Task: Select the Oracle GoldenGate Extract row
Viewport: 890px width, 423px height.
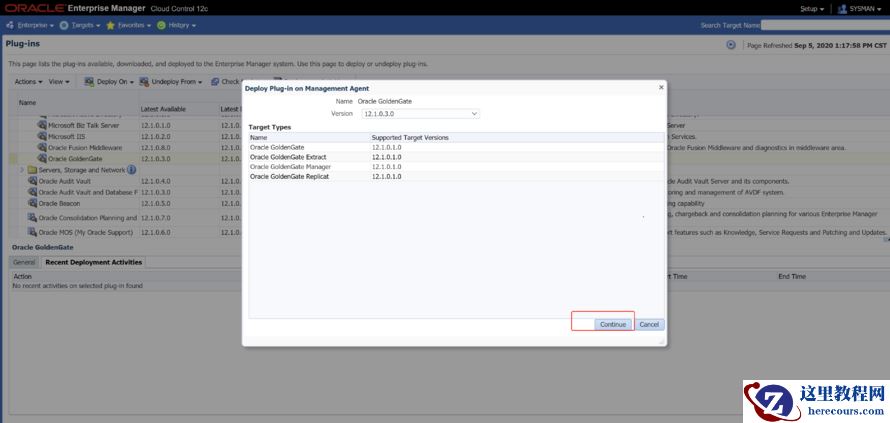Action: click(x=456, y=157)
